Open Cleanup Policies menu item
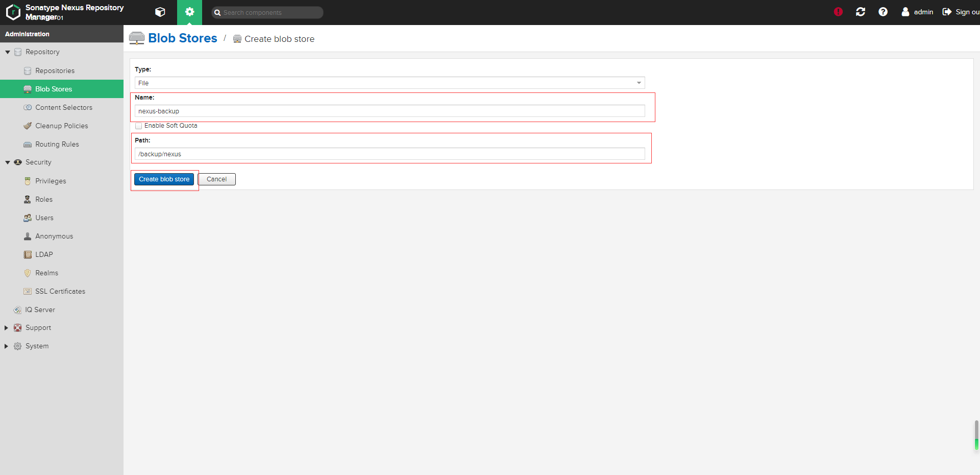 tap(62, 126)
